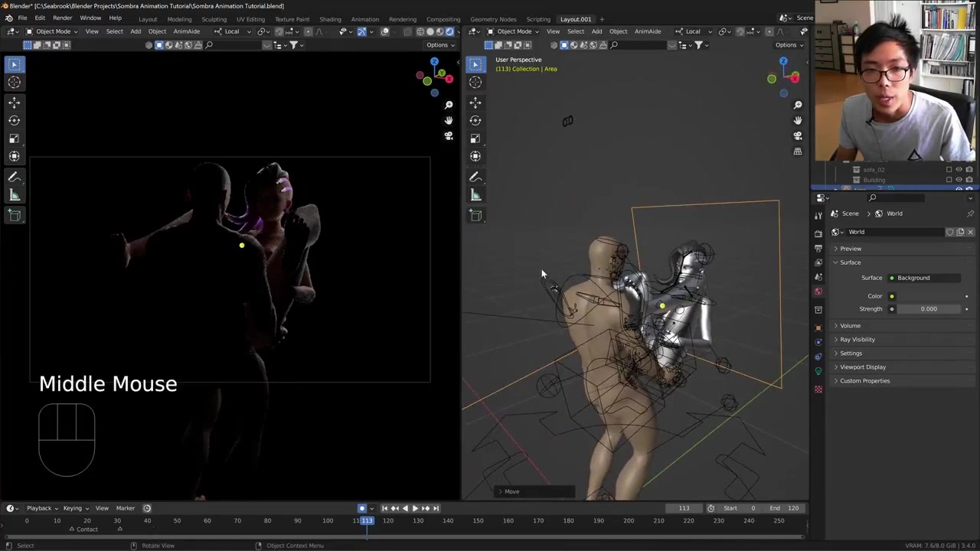
Task: Click the Add Cube tool in right viewport
Action: tap(475, 216)
